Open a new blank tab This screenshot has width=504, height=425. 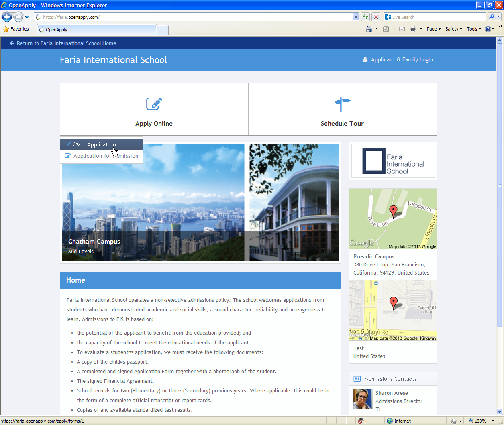163,30
